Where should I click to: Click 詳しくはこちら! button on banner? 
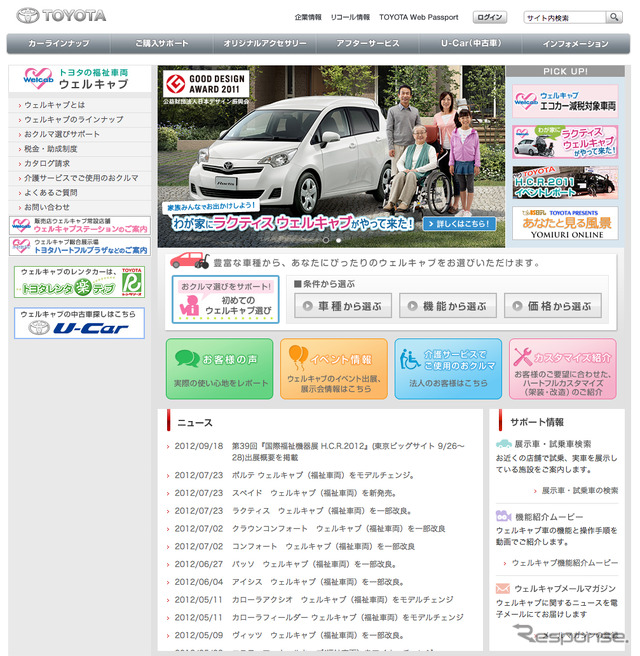(459, 224)
